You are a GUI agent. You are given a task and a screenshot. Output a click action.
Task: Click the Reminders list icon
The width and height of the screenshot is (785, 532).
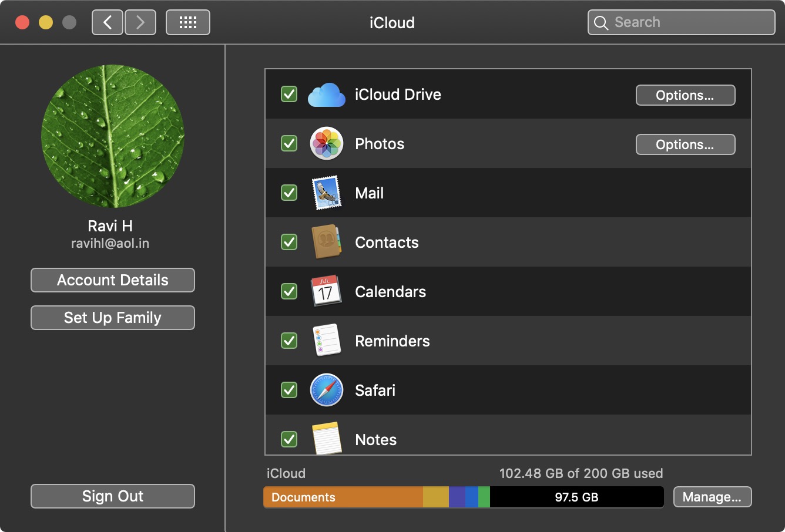tap(327, 341)
